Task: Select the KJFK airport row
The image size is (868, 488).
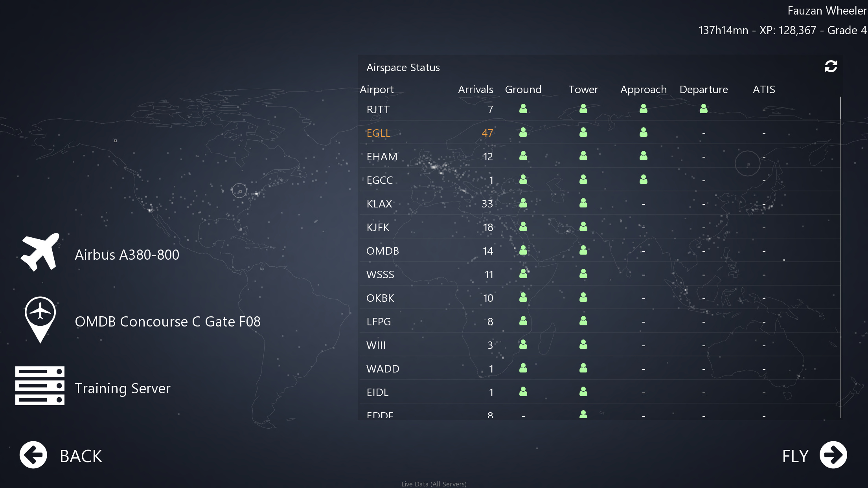Action: tap(378, 227)
